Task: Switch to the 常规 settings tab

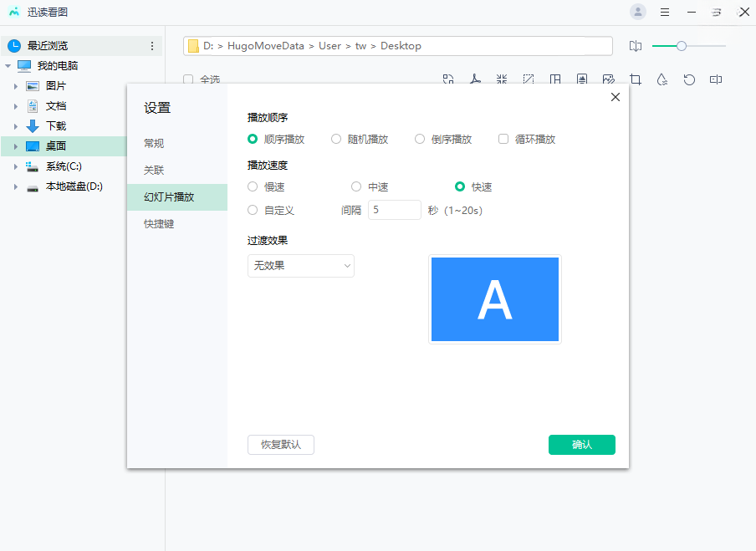Action: 154,144
